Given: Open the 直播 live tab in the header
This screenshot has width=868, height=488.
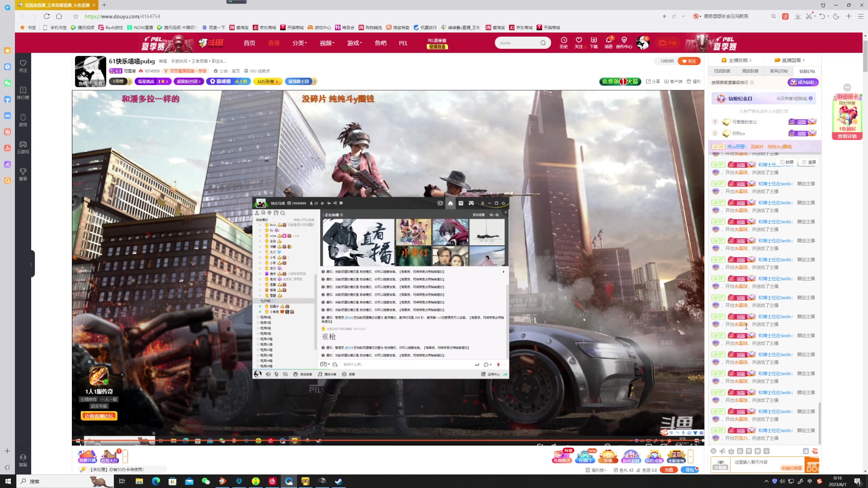Looking at the screenshot, I should pyautogui.click(x=274, y=43).
